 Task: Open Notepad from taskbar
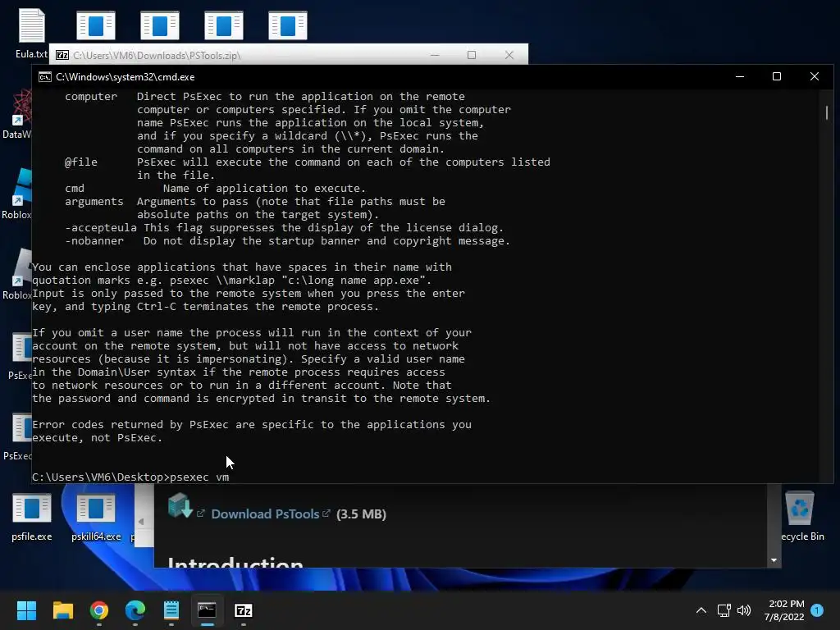171,610
